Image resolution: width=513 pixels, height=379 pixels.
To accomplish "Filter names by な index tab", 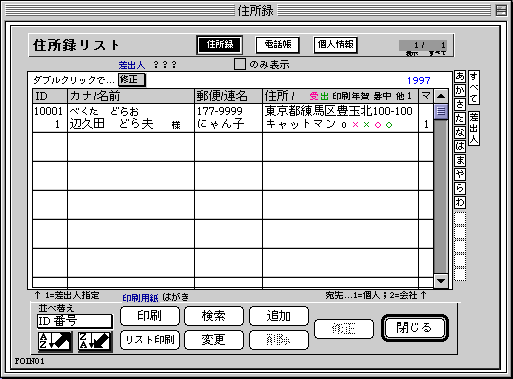I will pyautogui.click(x=460, y=132).
